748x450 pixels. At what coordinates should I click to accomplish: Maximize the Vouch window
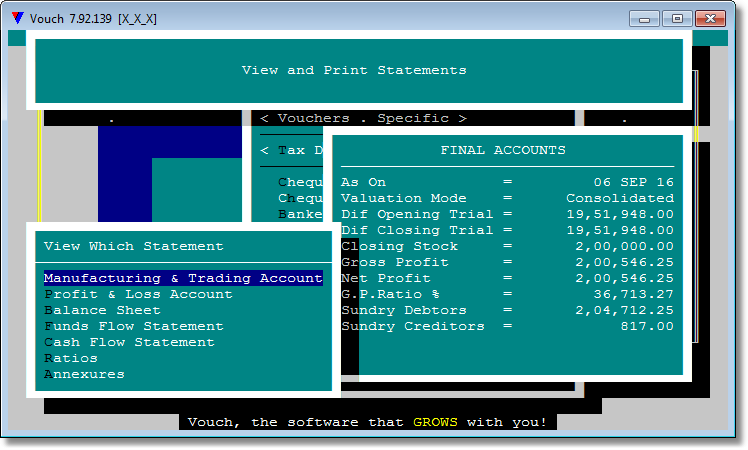[x=677, y=19]
